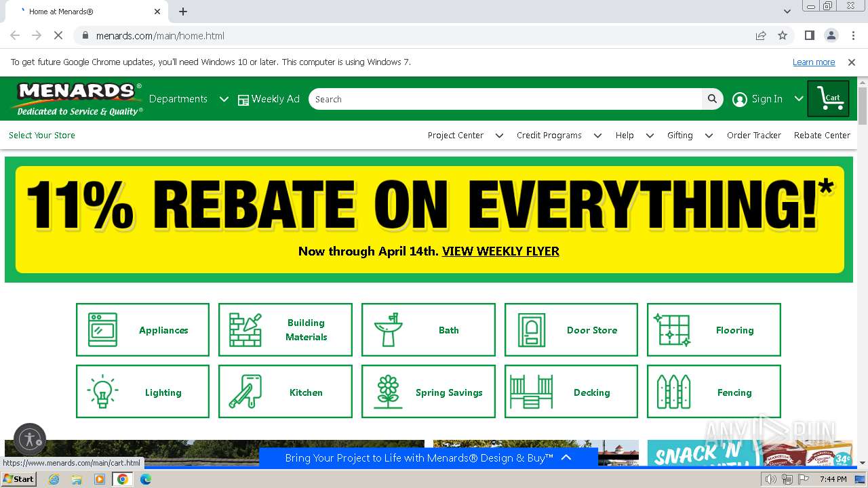This screenshot has height=488, width=868.
Task: Open the Order Tracker page
Action: tap(754, 136)
